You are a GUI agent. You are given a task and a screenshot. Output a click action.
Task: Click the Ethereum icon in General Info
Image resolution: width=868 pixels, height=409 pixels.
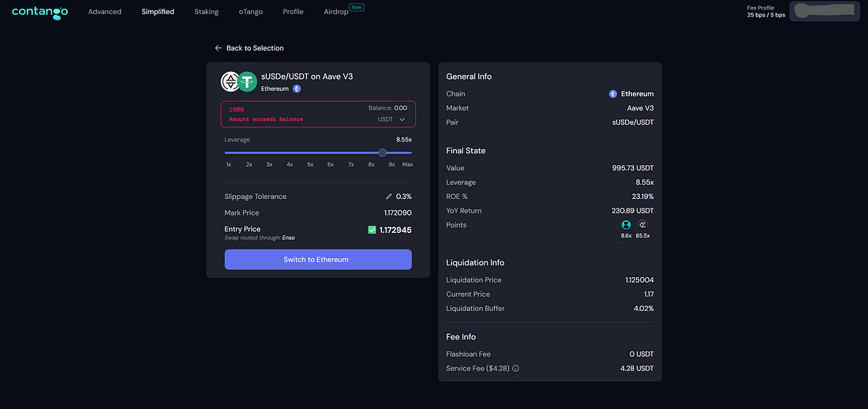point(613,94)
